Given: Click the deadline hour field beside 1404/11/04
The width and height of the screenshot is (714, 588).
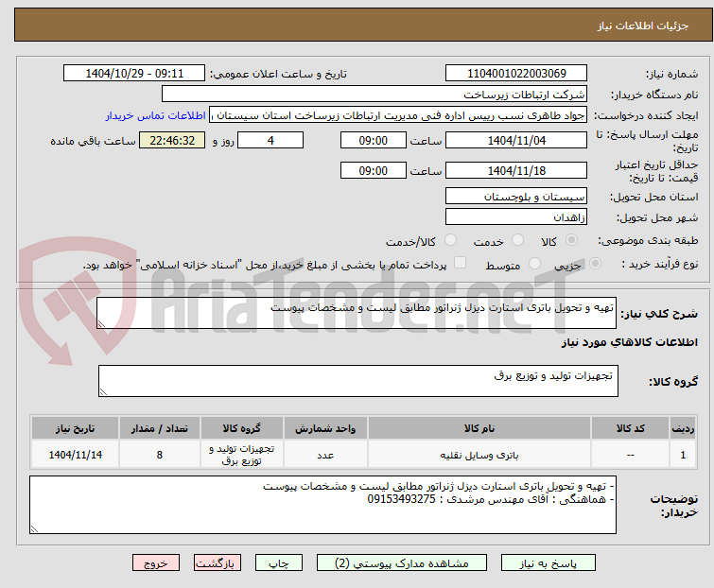Looking at the screenshot, I should 374,140.
